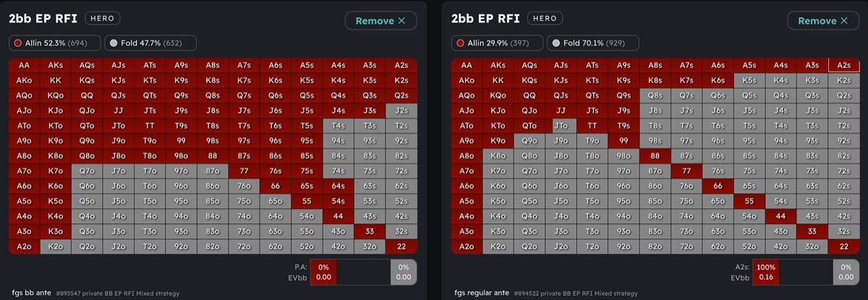Click the HERO badge in the right panel
The width and height of the screenshot is (868, 300).
(x=545, y=18)
